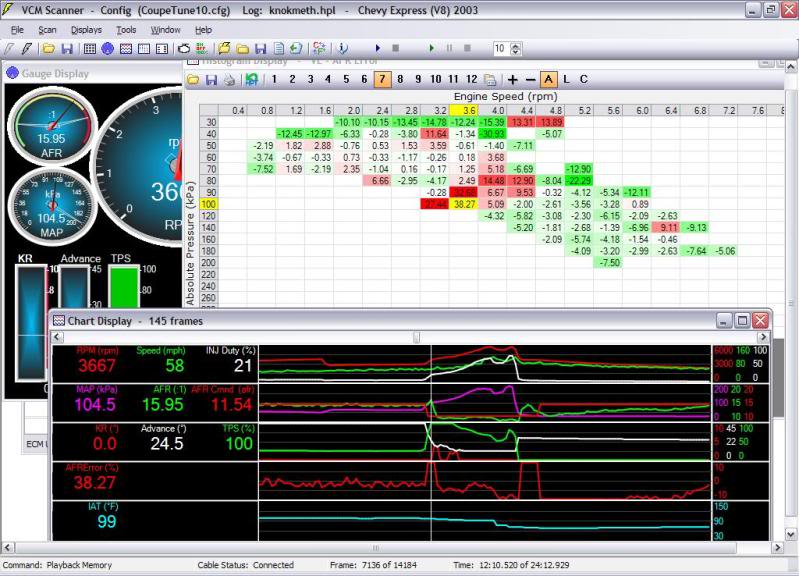The height and width of the screenshot is (576, 799).
Task: Toggle the C mode button in histogram
Action: [583, 79]
